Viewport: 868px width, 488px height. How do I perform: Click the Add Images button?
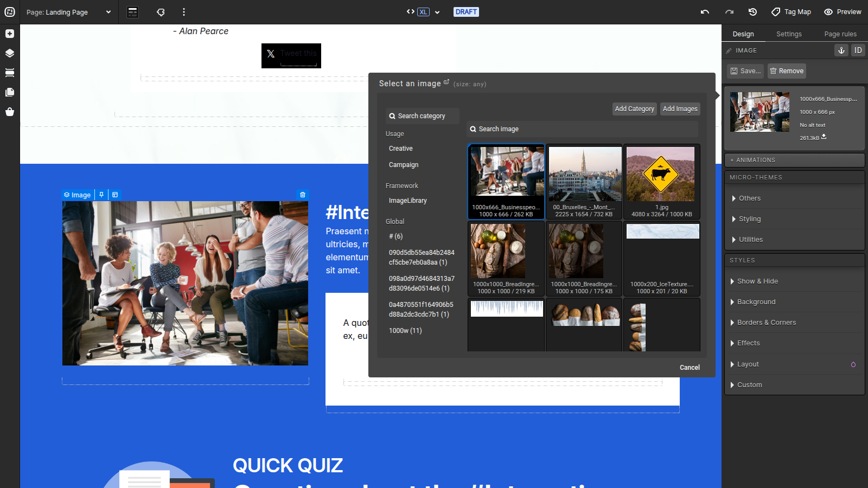(x=680, y=109)
